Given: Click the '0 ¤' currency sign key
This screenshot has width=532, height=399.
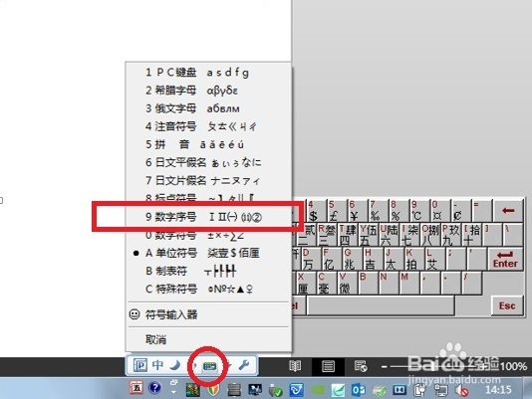Looking at the screenshot, I should click(x=439, y=211).
